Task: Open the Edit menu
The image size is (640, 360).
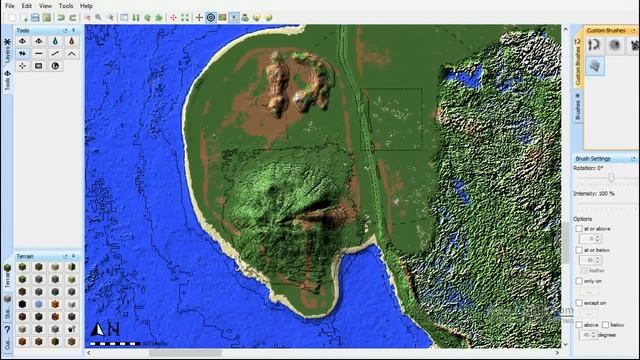Action: pyautogui.click(x=27, y=6)
